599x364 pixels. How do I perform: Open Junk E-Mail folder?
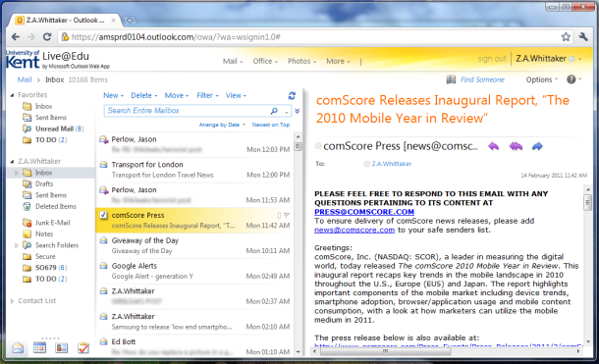coord(52,223)
